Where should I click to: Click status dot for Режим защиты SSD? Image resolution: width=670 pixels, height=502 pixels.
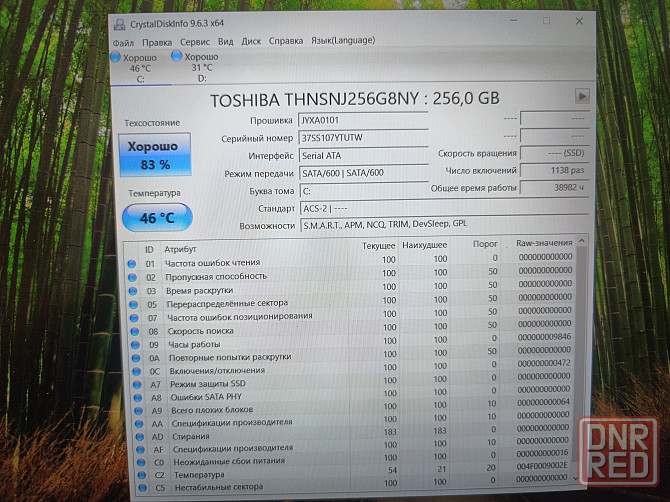[x=137, y=385]
